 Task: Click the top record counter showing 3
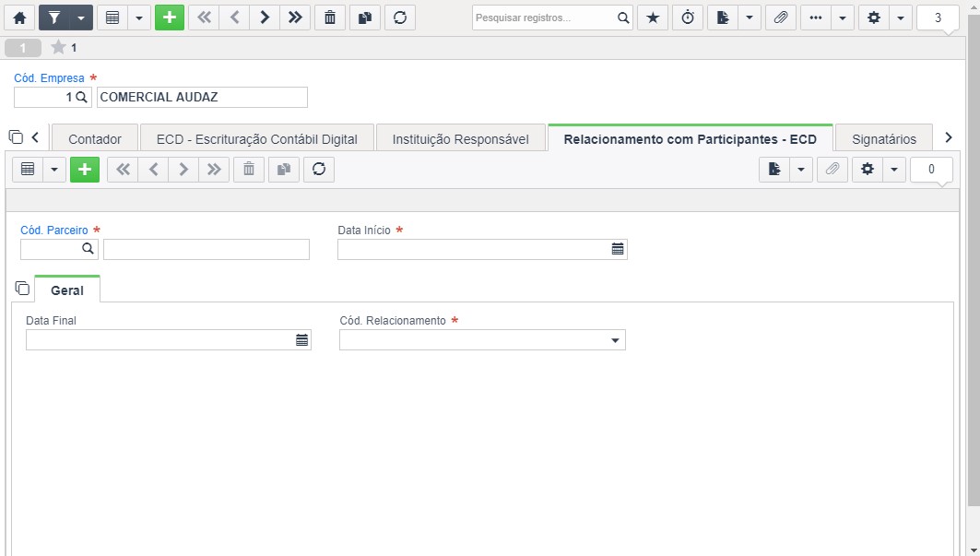(x=938, y=18)
